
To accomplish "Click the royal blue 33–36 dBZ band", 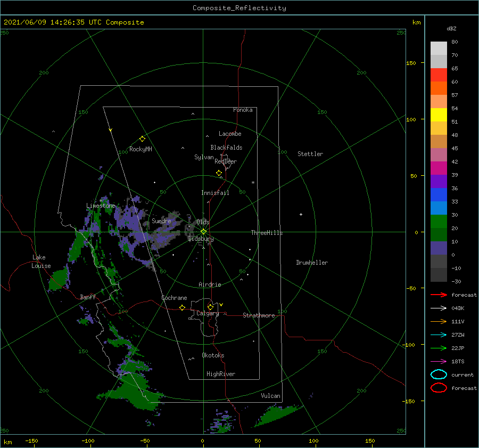I will click(x=439, y=195).
